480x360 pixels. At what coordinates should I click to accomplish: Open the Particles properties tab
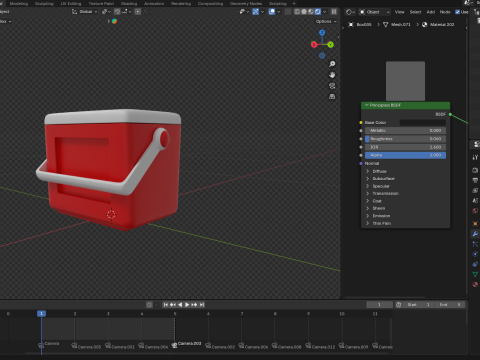[475, 244]
